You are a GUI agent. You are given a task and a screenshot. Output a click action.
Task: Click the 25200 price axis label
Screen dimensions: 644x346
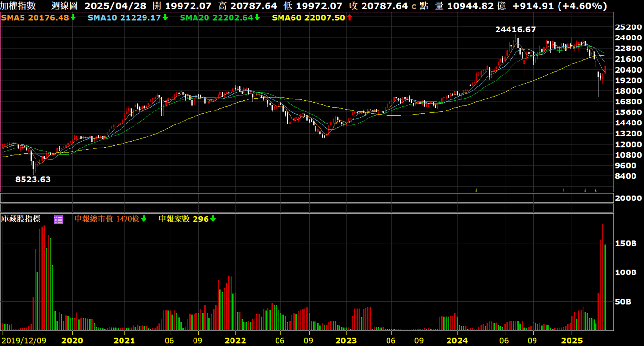(x=629, y=27)
